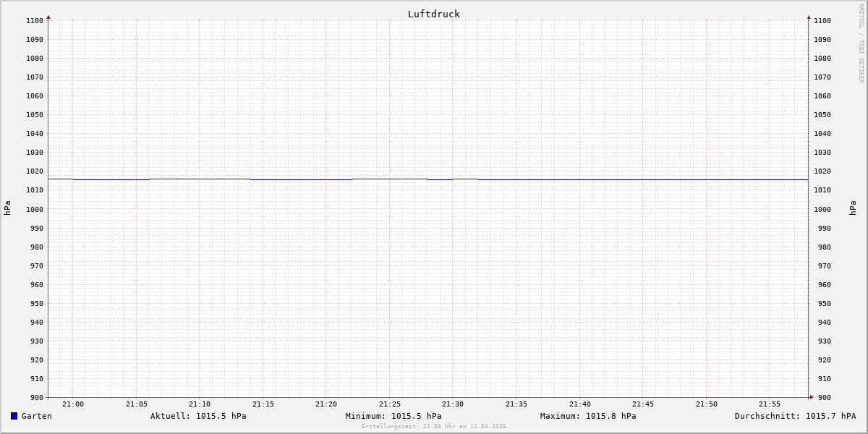
Task: Click the Aktuell 1015.5 hPa reading
Action: coord(198,416)
